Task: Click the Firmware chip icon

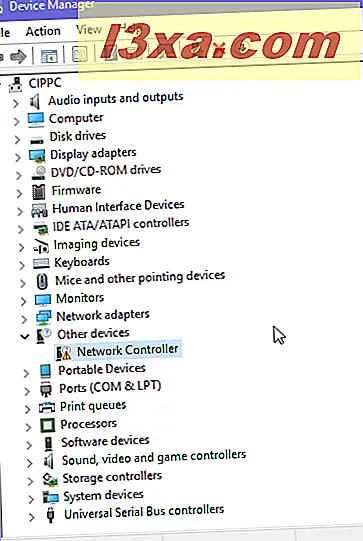Action: 38,191
